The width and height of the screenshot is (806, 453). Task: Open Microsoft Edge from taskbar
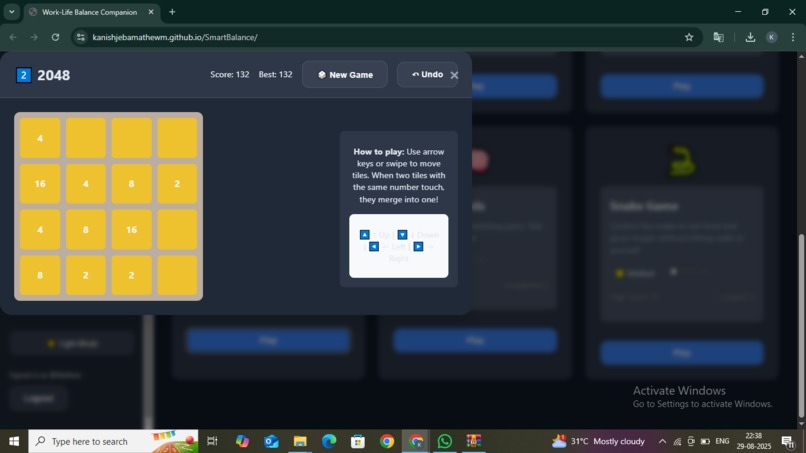click(x=329, y=441)
